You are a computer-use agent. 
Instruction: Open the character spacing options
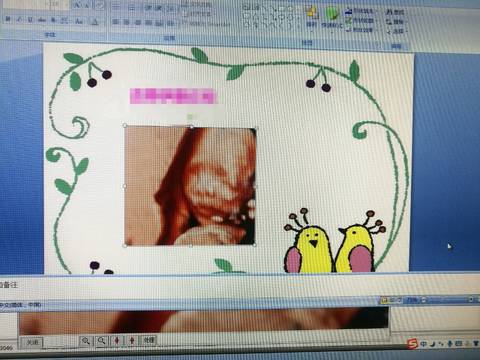click(x=64, y=20)
